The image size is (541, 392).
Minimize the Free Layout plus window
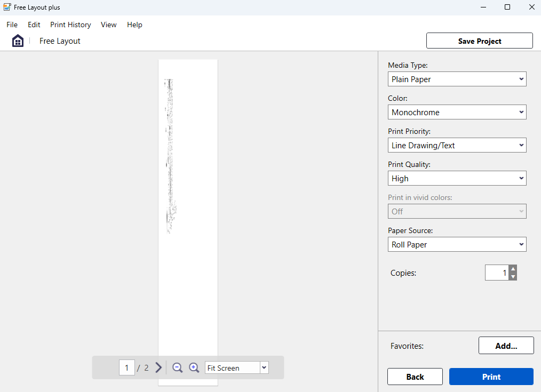point(483,7)
